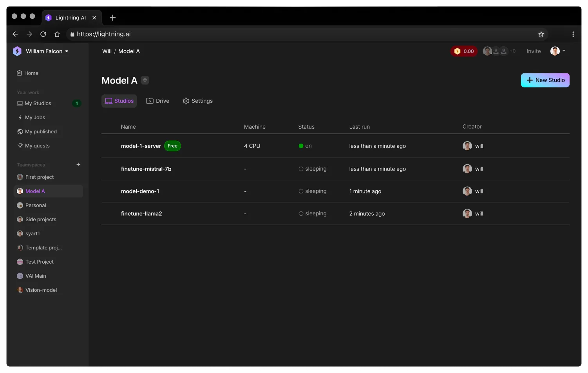
Task: Reload the page in browser
Action: (x=43, y=35)
